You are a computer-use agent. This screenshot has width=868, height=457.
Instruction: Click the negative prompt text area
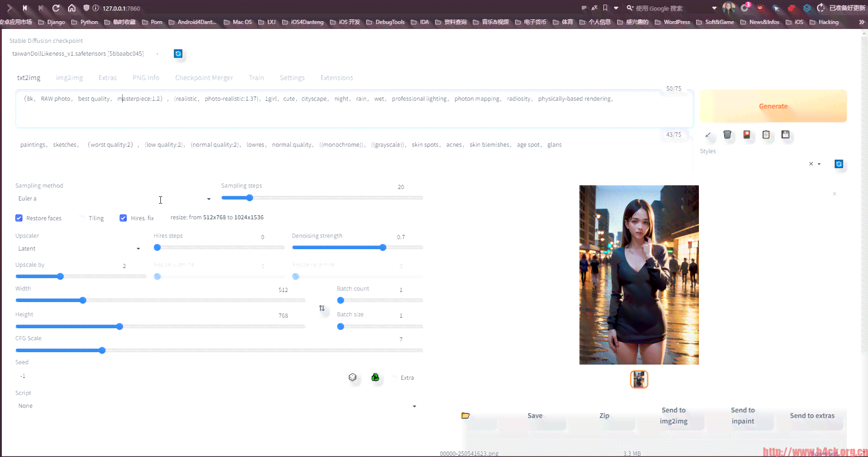coord(354,154)
